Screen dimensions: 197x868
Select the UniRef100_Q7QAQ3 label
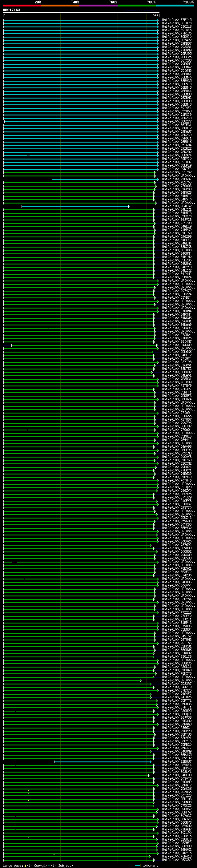(x=177, y=186)
